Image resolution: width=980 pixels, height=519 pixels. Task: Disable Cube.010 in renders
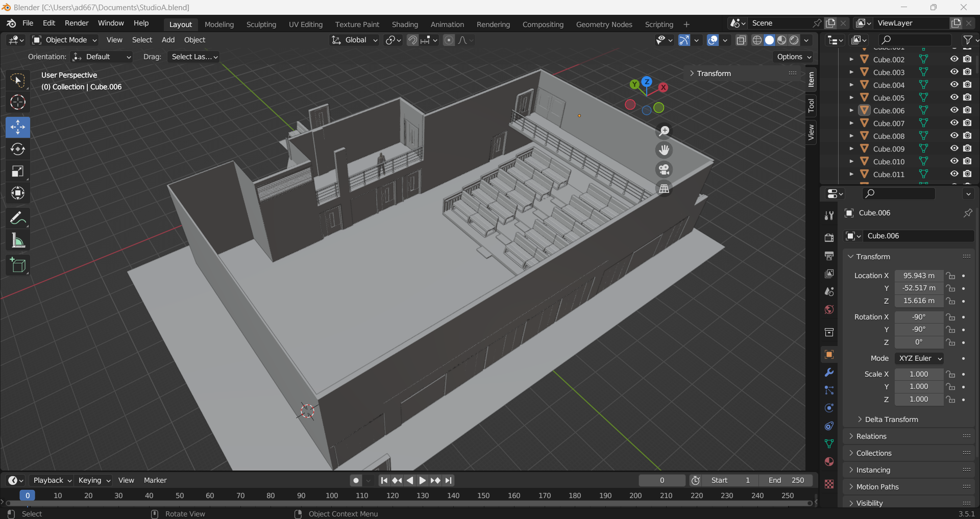967,161
